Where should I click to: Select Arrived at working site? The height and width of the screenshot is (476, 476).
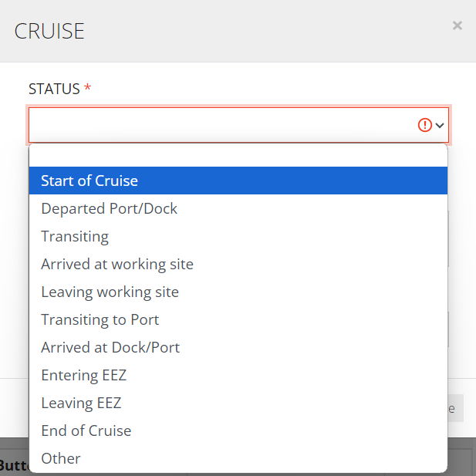click(x=238, y=264)
